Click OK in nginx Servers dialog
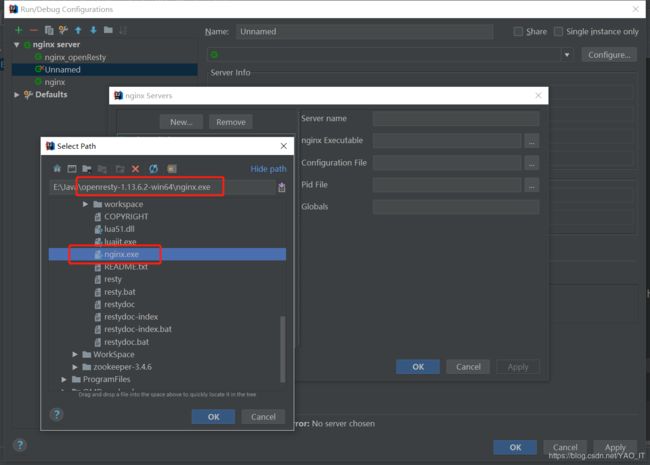650x465 pixels. (x=418, y=367)
